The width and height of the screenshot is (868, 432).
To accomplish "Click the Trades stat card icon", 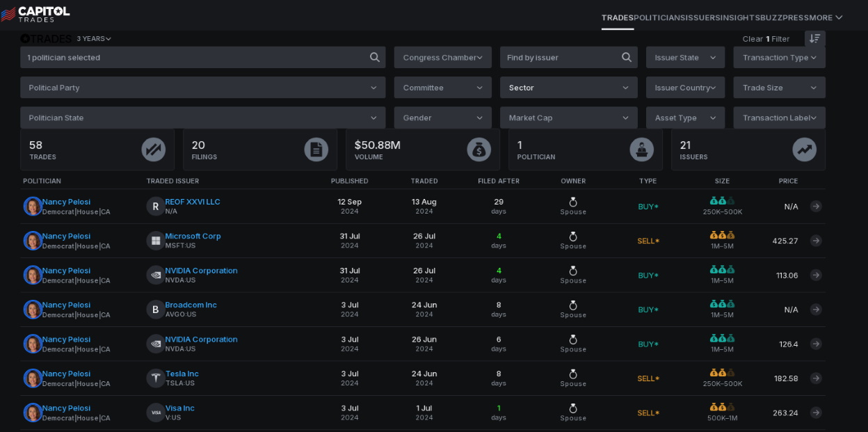I will pyautogui.click(x=153, y=150).
